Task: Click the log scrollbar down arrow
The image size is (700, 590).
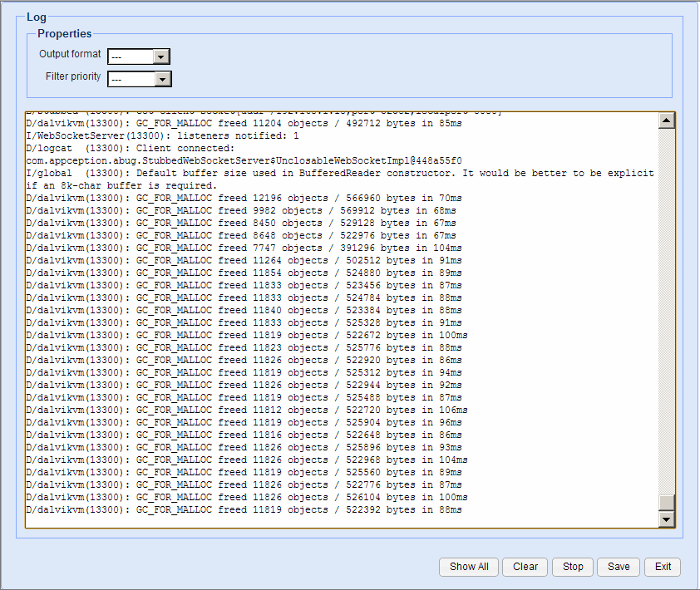Action: point(667,519)
